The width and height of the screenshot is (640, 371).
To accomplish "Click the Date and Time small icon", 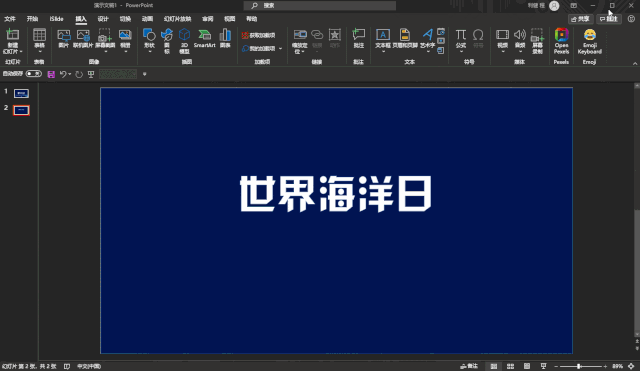I will [441, 32].
